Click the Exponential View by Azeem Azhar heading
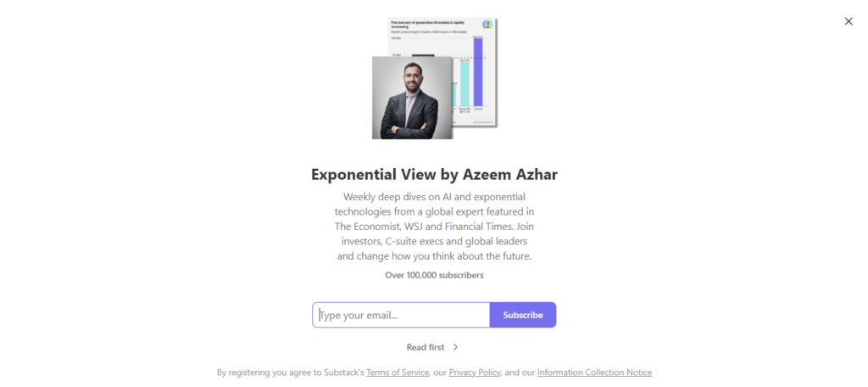Viewport: 868px width, 387px height. (x=434, y=175)
